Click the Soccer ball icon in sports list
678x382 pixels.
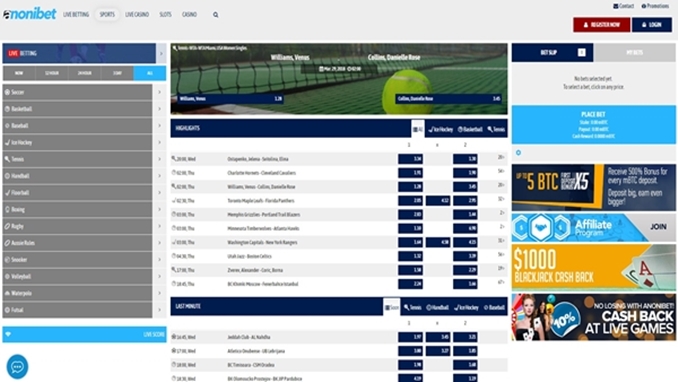[7, 92]
